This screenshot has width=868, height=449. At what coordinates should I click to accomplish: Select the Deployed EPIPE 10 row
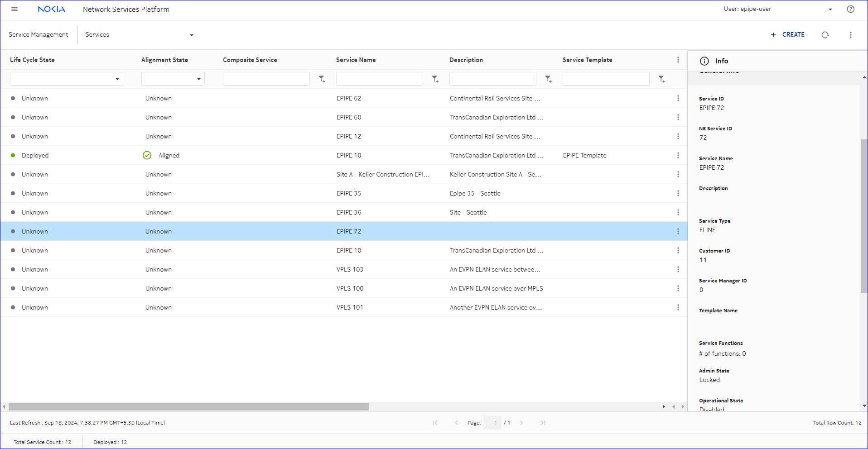pos(349,155)
